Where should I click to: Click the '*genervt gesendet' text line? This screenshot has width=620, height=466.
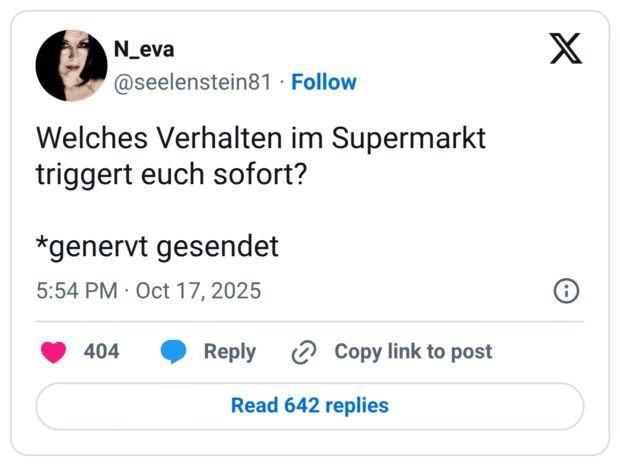click(x=157, y=245)
